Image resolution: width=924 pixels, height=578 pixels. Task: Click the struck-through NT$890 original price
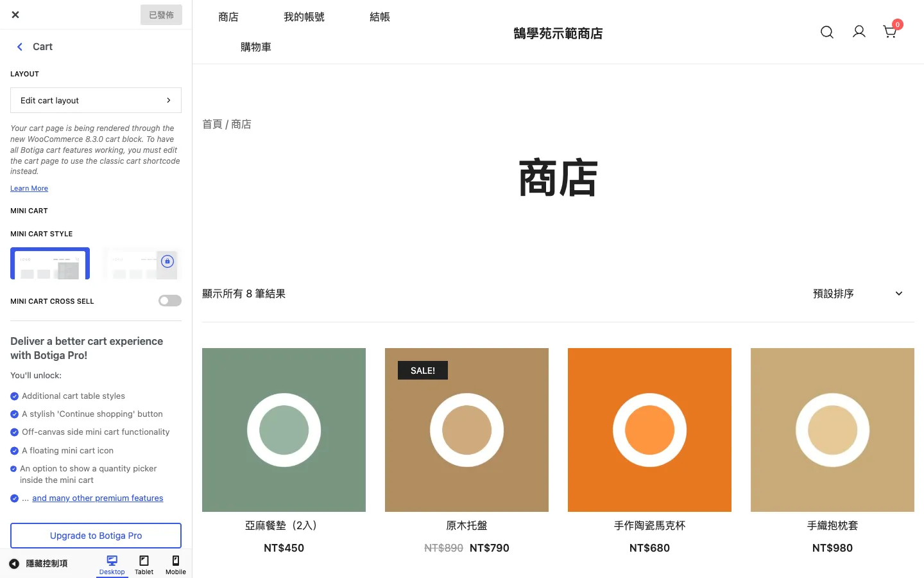coord(443,548)
